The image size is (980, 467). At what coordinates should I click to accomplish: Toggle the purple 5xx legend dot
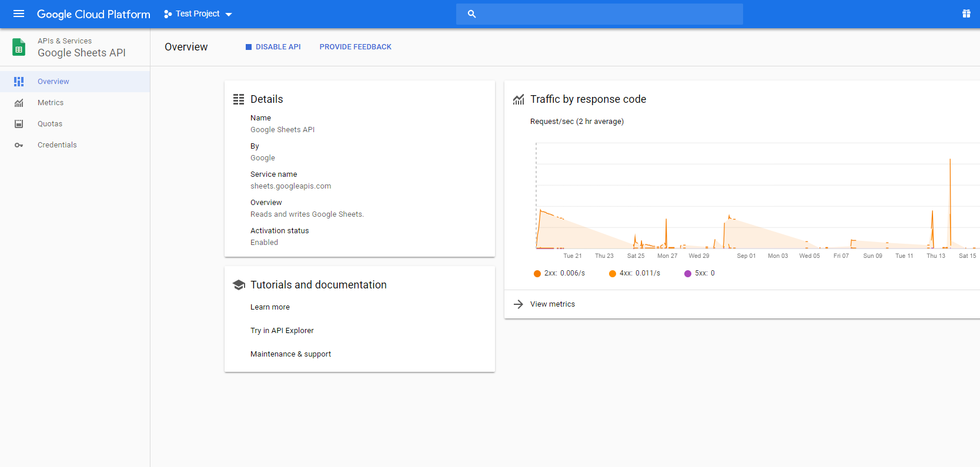(688, 274)
